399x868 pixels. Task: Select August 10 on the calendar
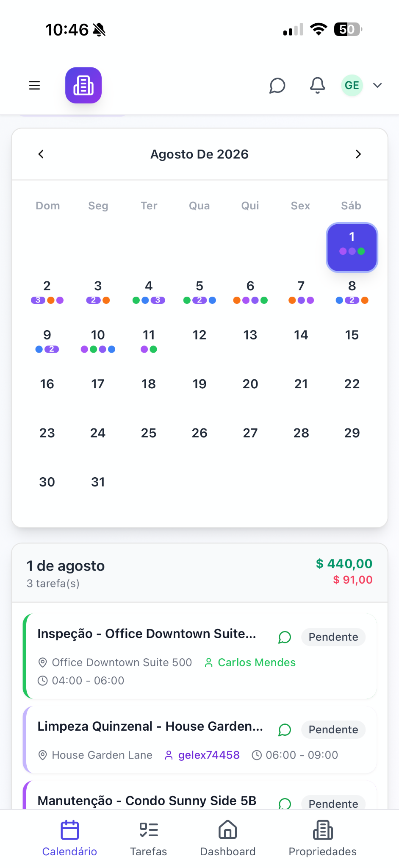[98, 340]
